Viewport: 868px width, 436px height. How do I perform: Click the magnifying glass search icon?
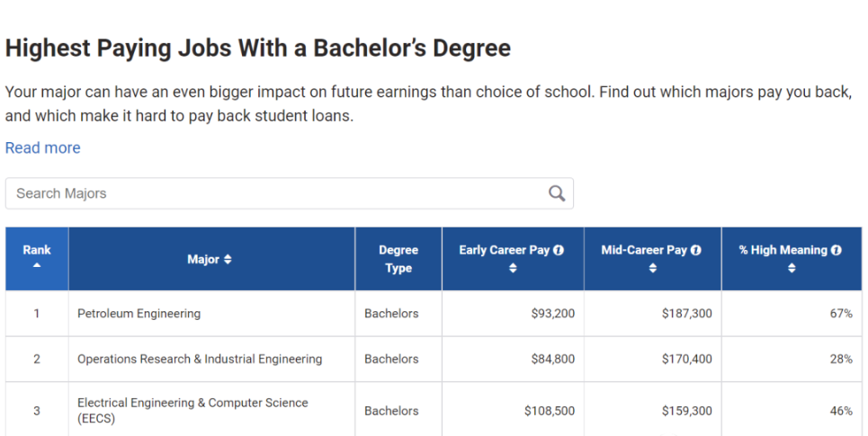pos(557,193)
